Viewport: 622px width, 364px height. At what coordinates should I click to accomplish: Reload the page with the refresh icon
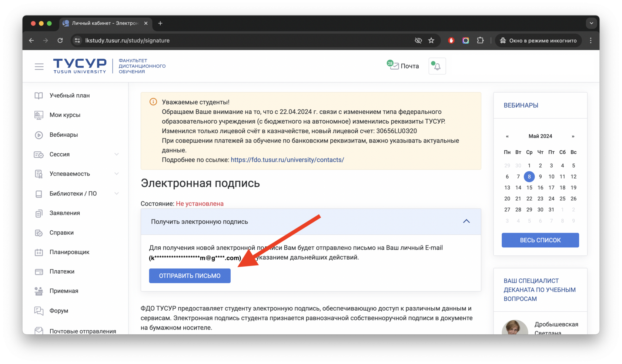pyautogui.click(x=60, y=40)
